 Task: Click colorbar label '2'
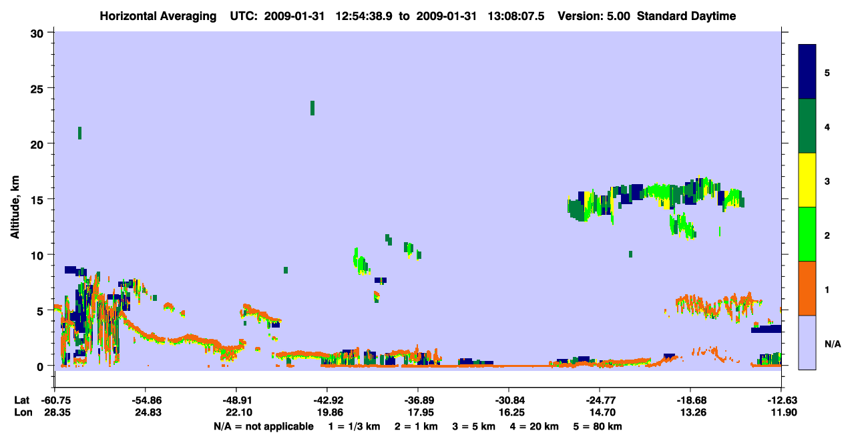click(x=827, y=235)
